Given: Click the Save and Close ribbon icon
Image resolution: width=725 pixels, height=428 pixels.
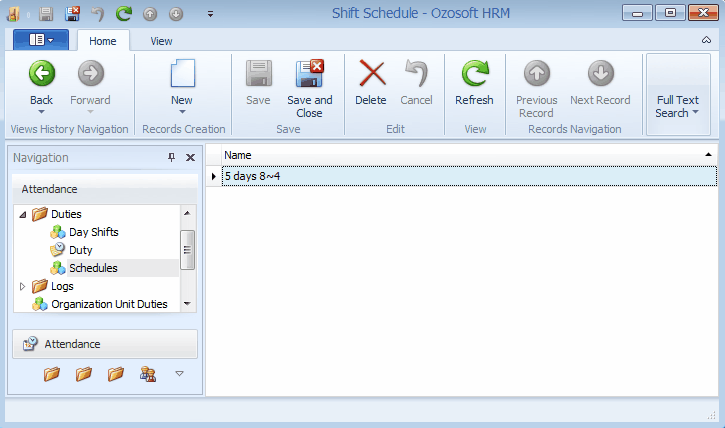Looking at the screenshot, I should [x=309, y=73].
